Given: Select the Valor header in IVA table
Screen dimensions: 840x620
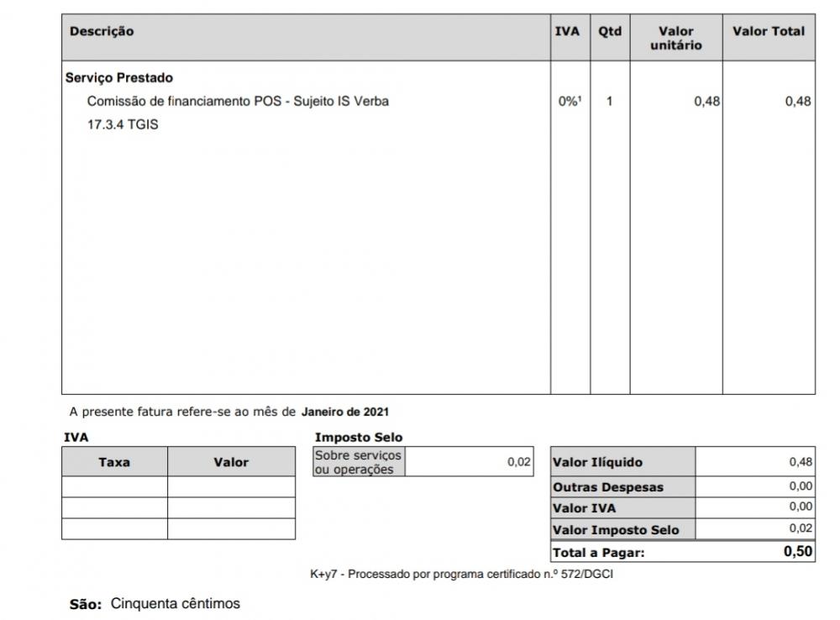Looking at the screenshot, I should 231,462.
